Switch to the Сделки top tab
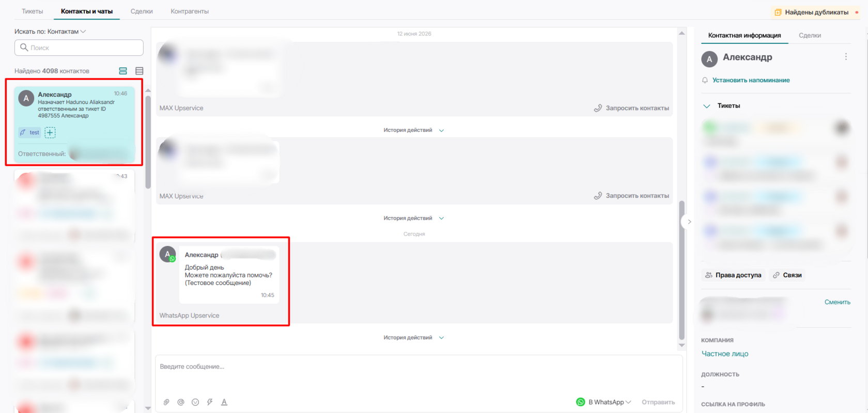This screenshot has width=868, height=413. tap(142, 11)
